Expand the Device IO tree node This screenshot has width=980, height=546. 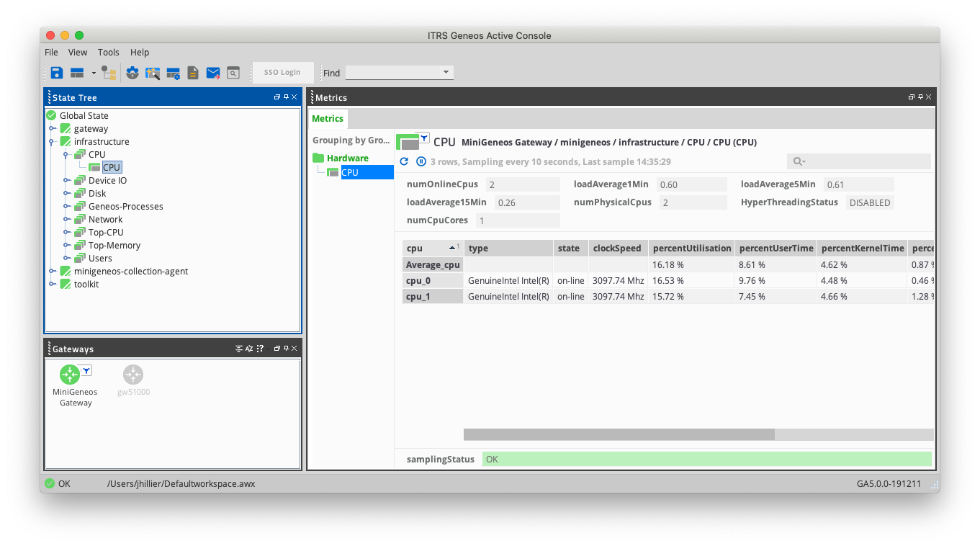pos(66,181)
